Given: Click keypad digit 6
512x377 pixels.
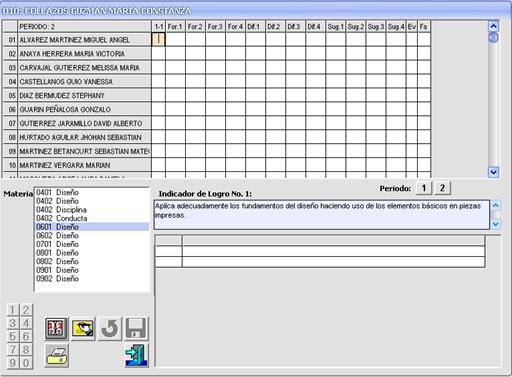Looking at the screenshot, I should tap(26, 336).
